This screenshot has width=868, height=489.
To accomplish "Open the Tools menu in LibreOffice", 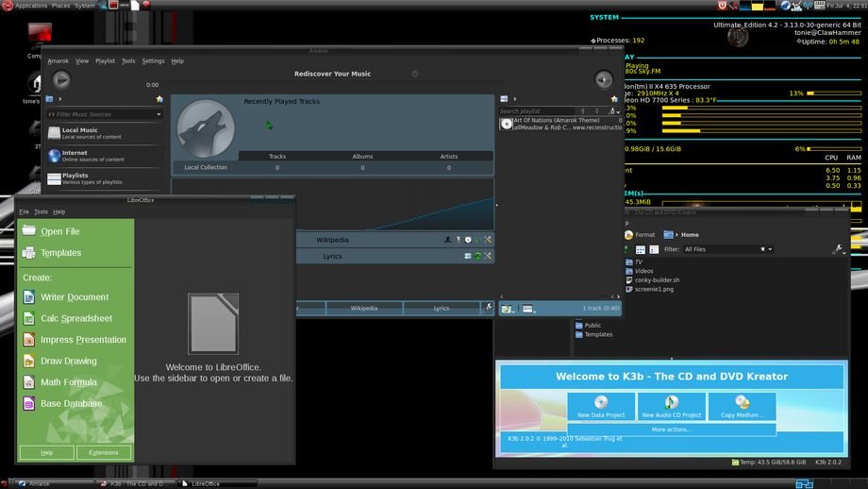I will [x=41, y=211].
